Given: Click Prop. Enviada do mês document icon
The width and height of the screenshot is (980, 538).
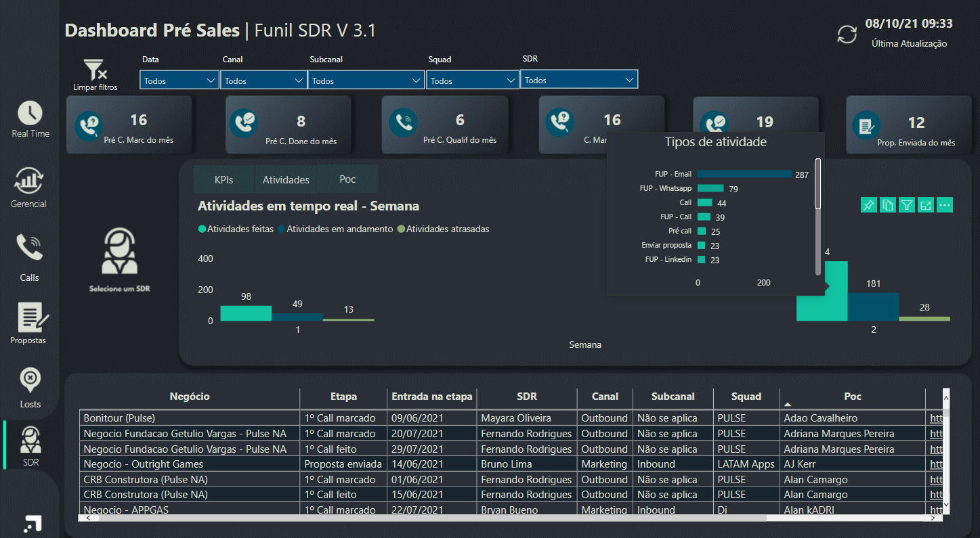Looking at the screenshot, I should click(x=867, y=126).
